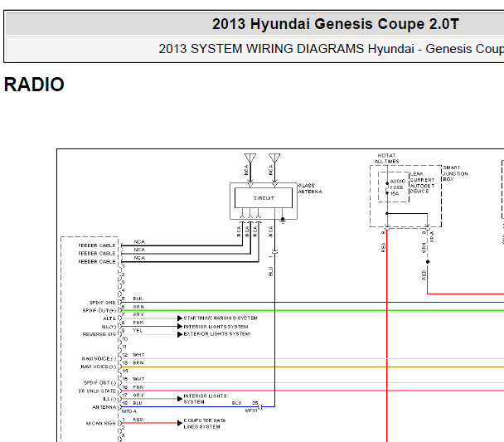Click the ground symbol on the glass antenna
This screenshot has height=442, width=504.
click(x=283, y=221)
